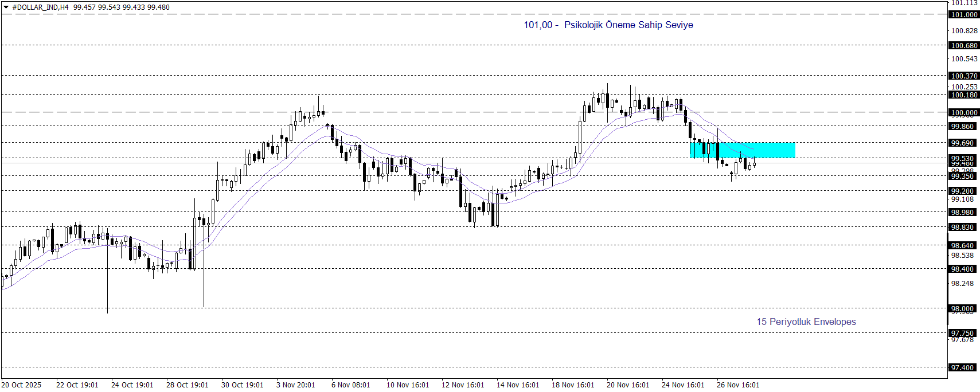Click the 100.370 level tag
This screenshot has width=980, height=392.
(x=964, y=76)
